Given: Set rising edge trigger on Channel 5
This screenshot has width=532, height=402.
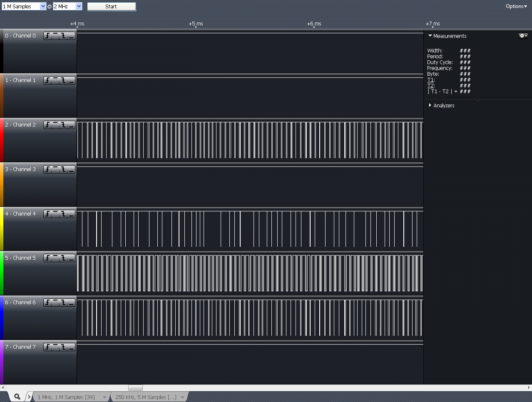Looking at the screenshot, I should [x=47, y=258].
